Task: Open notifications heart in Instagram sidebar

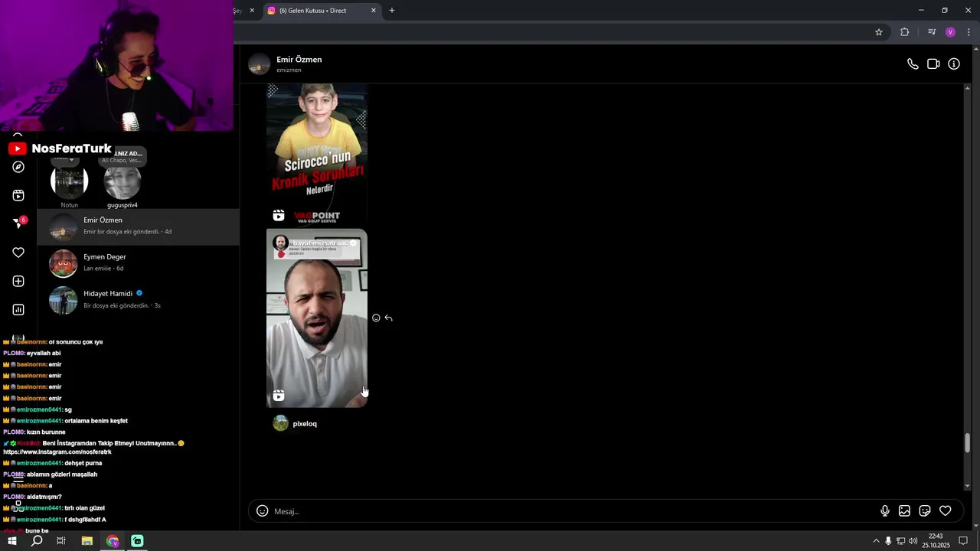Action: 18,253
